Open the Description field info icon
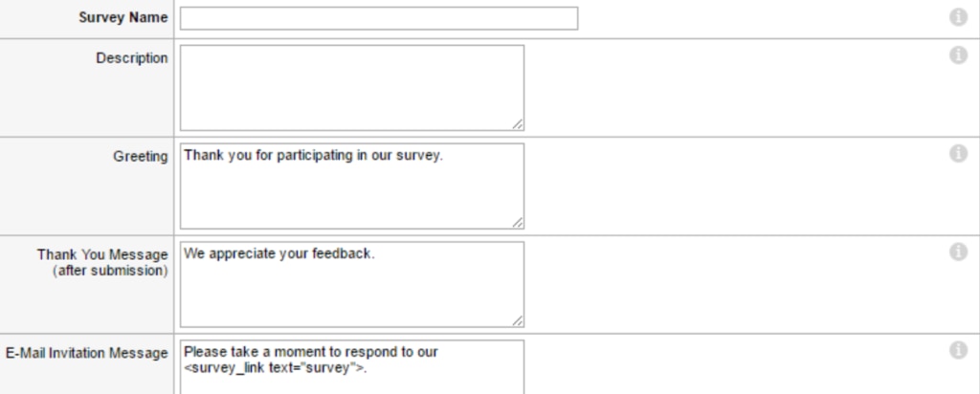 coord(958,55)
